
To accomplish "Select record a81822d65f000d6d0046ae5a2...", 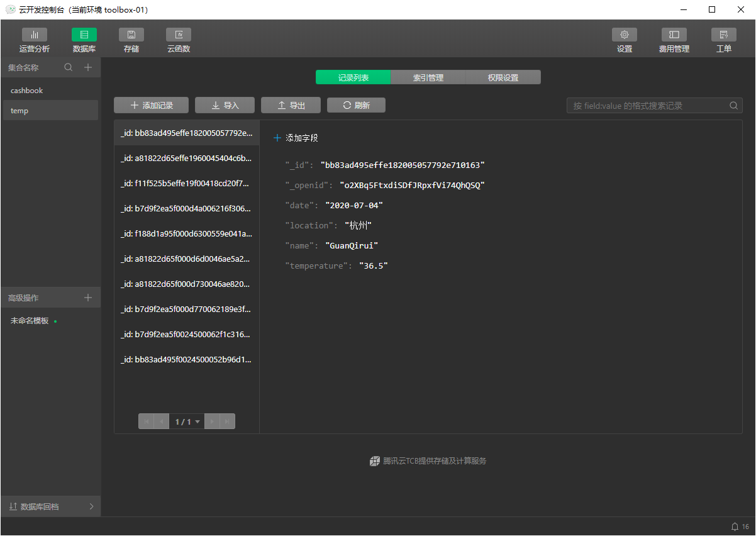I will 187,259.
